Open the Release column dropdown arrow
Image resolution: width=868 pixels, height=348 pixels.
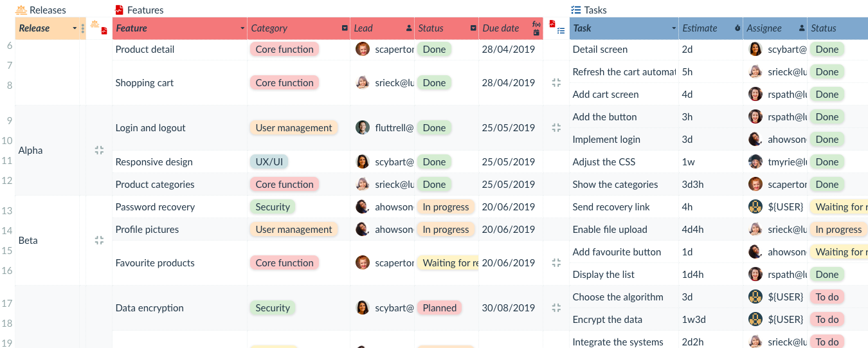75,28
